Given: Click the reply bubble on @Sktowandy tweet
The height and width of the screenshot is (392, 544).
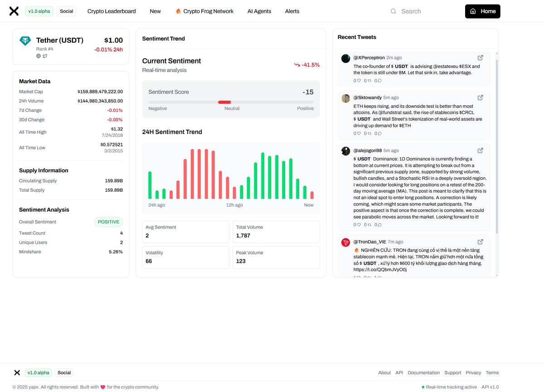Looking at the screenshot, I should click(x=379, y=134).
